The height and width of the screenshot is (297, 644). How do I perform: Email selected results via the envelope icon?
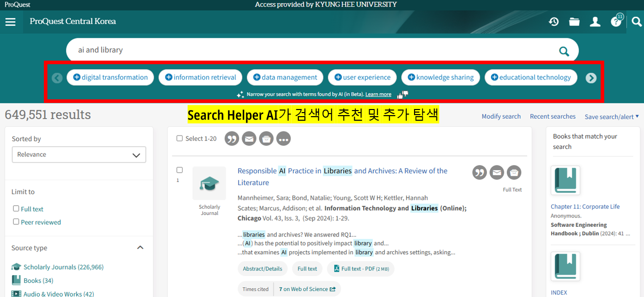(x=249, y=138)
